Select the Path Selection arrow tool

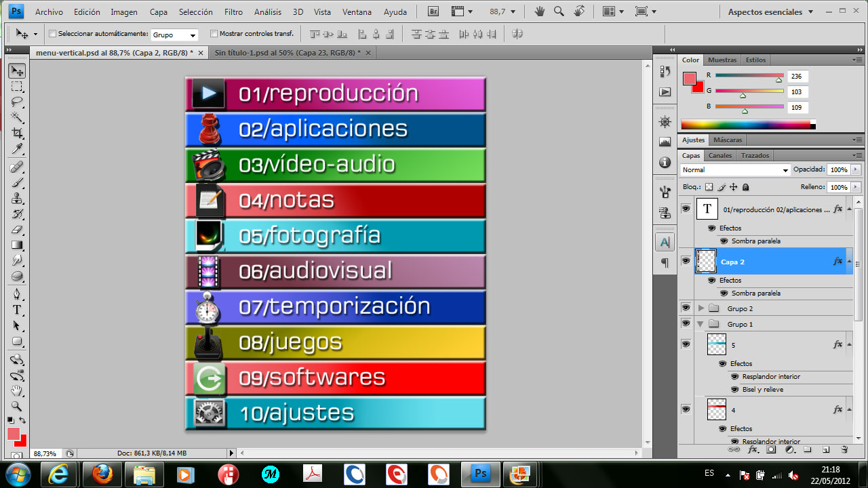click(17, 326)
